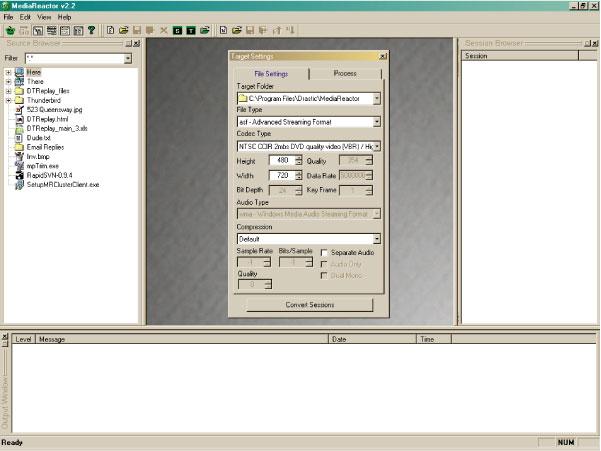601x451 pixels.
Task: Click the Thunderbird folder icon
Action: tap(19, 100)
